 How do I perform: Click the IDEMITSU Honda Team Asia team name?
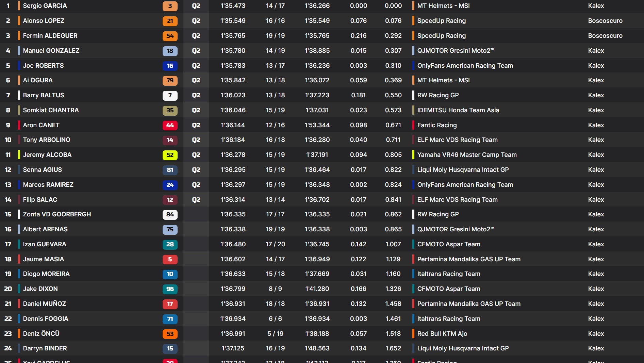458,110
